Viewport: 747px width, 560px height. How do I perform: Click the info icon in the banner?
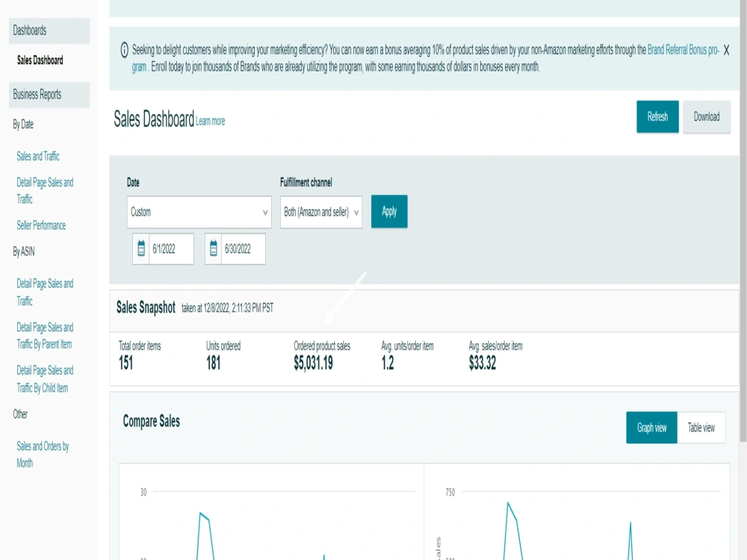124,50
